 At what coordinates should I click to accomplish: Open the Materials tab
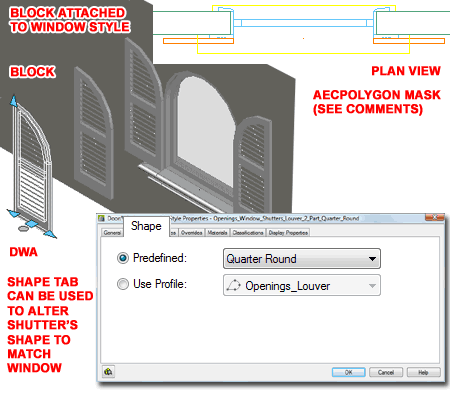pyautogui.click(x=217, y=233)
